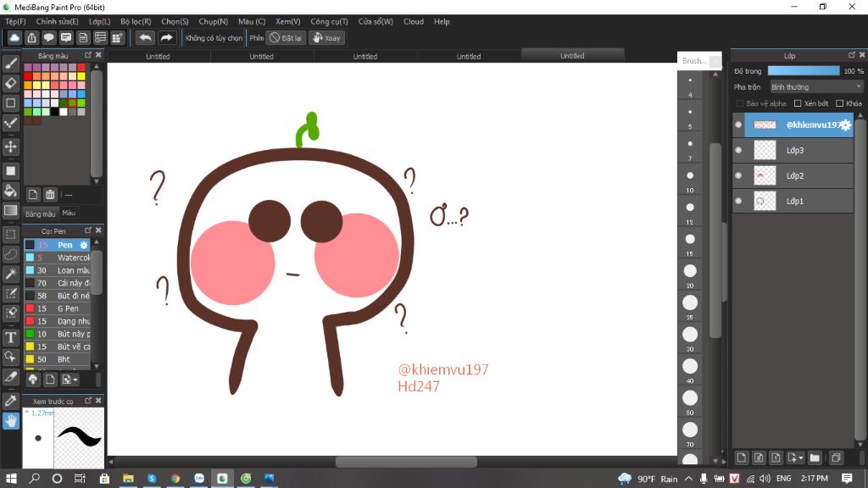868x488 pixels.
Task: Hide the Lớp1 layer visibility
Action: click(738, 201)
